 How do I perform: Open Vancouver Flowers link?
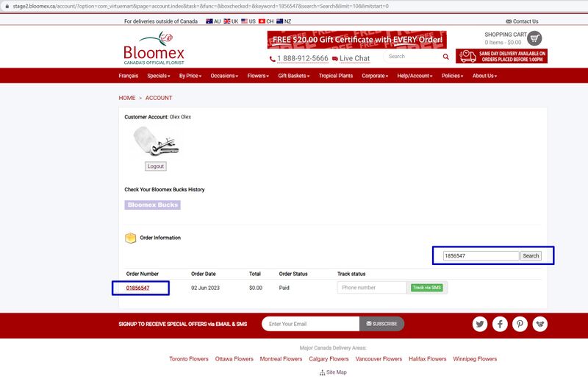[x=379, y=359]
